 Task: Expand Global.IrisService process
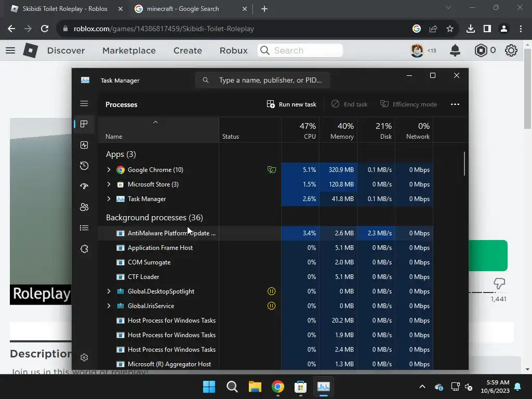click(109, 305)
